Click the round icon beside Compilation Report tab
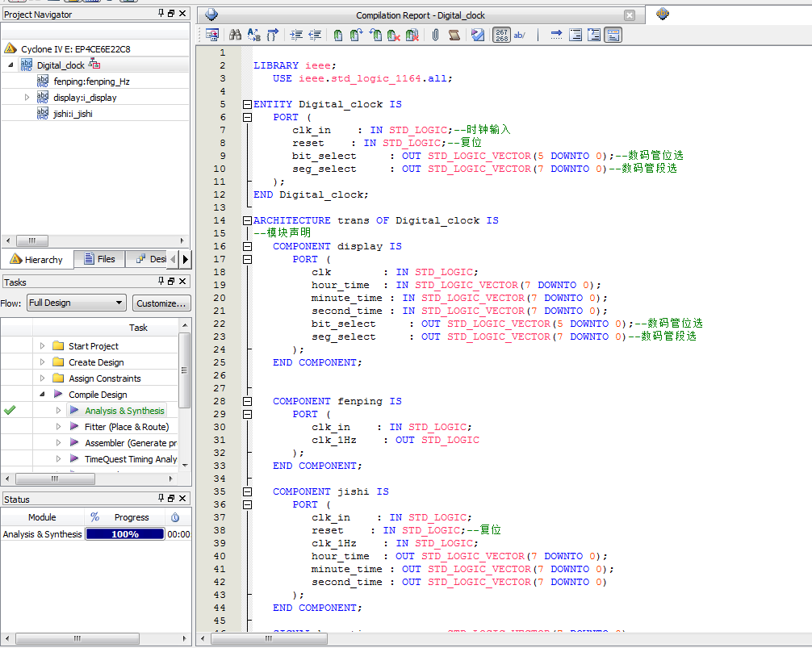This screenshot has width=812, height=648. pyautogui.click(x=663, y=14)
